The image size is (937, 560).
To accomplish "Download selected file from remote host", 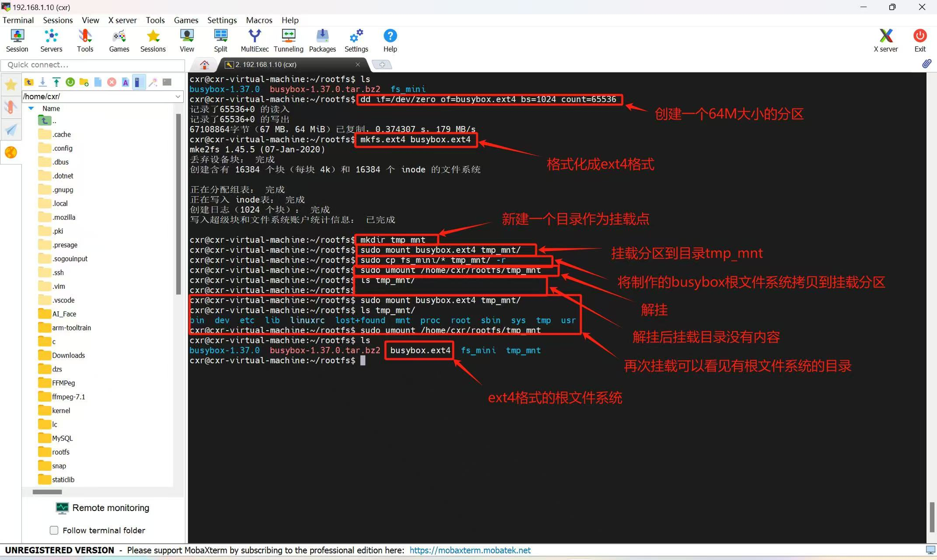I will [x=42, y=82].
